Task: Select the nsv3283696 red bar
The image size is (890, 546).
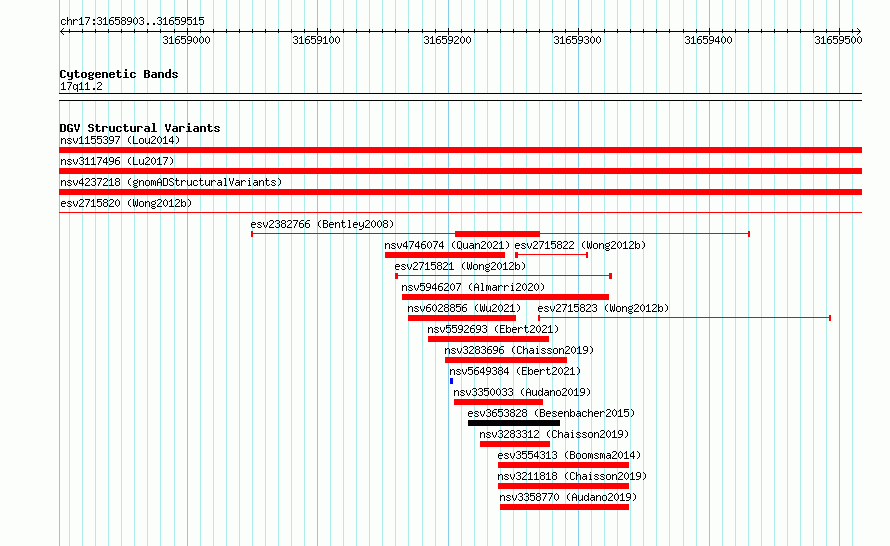Action: click(x=506, y=360)
